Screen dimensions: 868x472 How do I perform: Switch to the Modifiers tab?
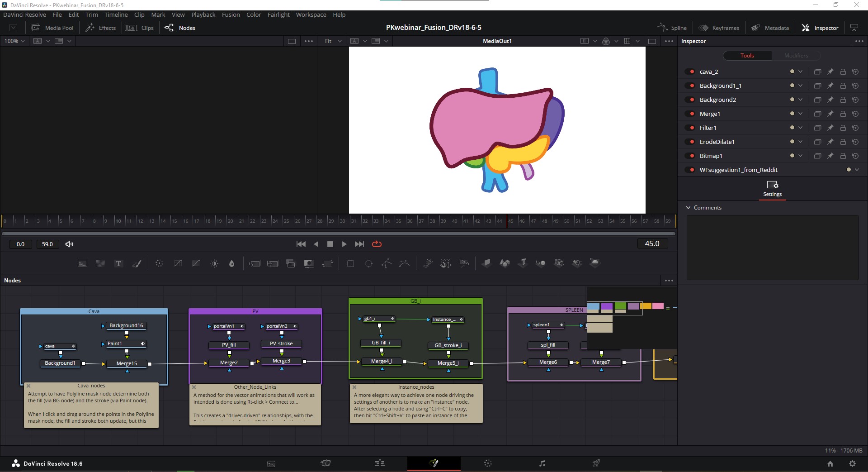tap(796, 55)
